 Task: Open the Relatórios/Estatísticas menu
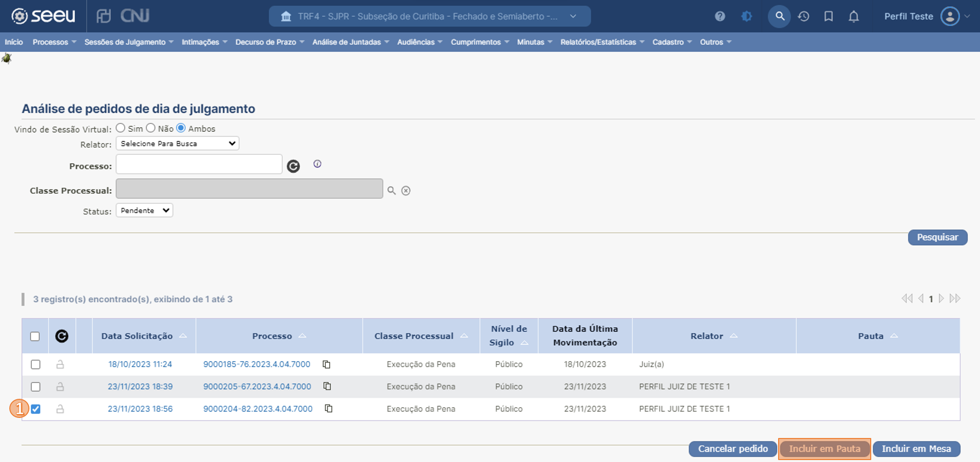(x=602, y=42)
